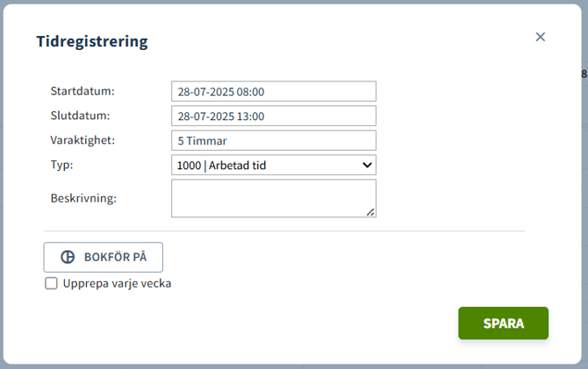The height and width of the screenshot is (369, 588).
Task: Click the Beskrivning label
Action: tap(83, 197)
